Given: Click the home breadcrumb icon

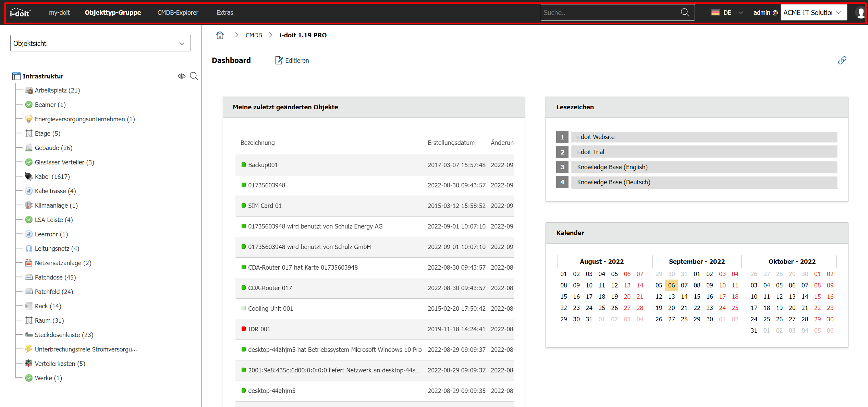Looking at the screenshot, I should 220,35.
